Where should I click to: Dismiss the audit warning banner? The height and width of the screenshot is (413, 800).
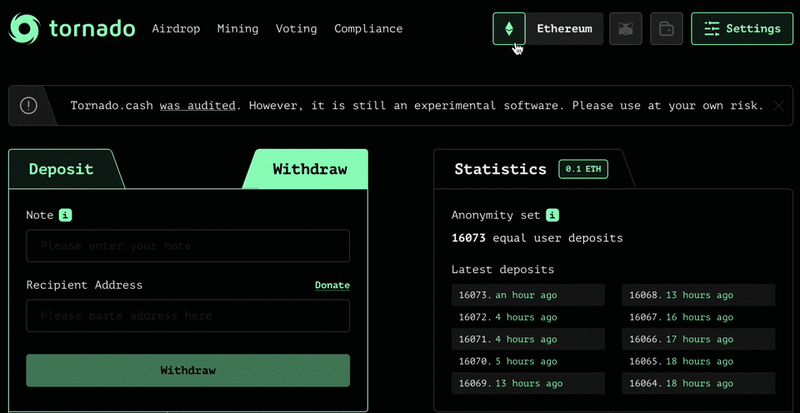pyautogui.click(x=780, y=105)
